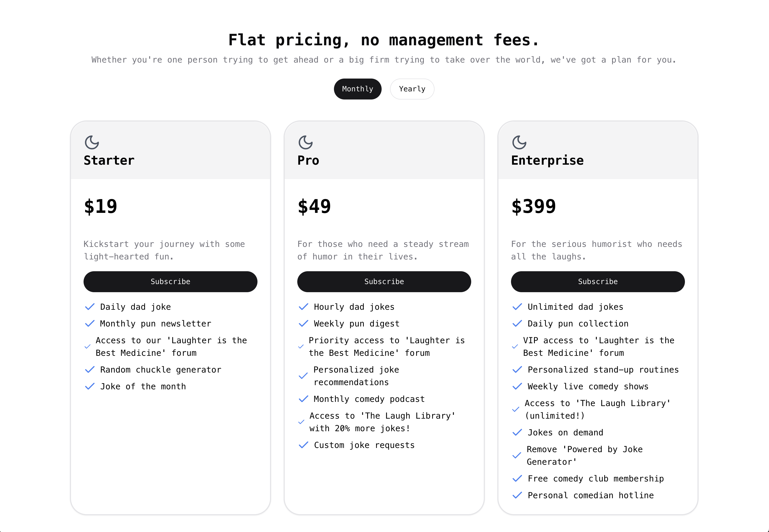Click checkmark next to Hourly dad jokes
The image size is (769, 532).
[x=304, y=307]
